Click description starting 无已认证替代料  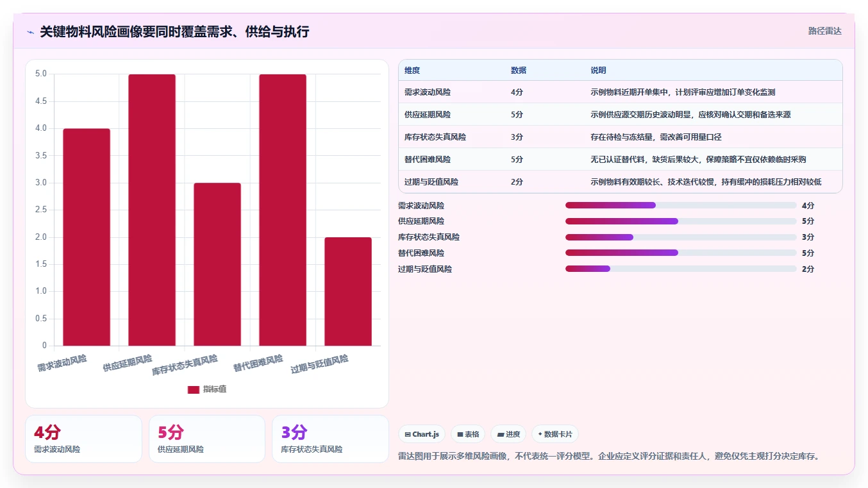coord(698,160)
